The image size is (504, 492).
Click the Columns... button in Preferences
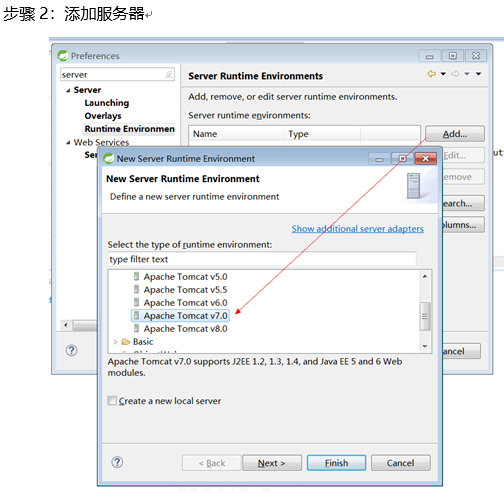(x=464, y=225)
